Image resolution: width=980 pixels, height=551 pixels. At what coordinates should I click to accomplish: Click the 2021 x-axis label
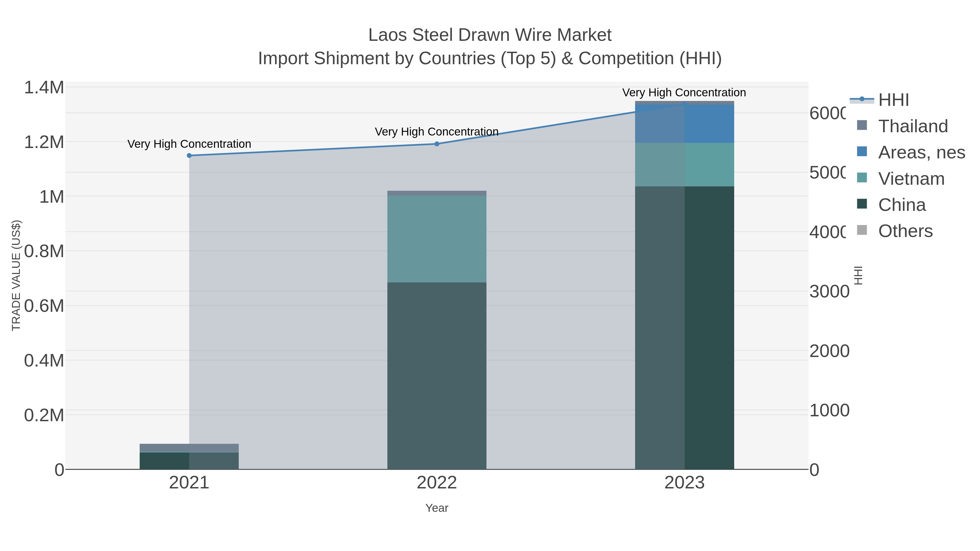point(189,483)
